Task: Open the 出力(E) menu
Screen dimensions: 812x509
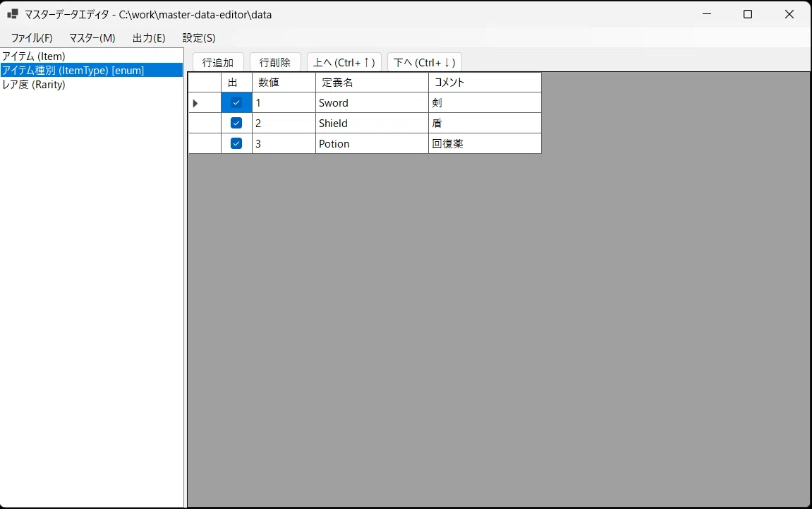Action: (x=149, y=38)
